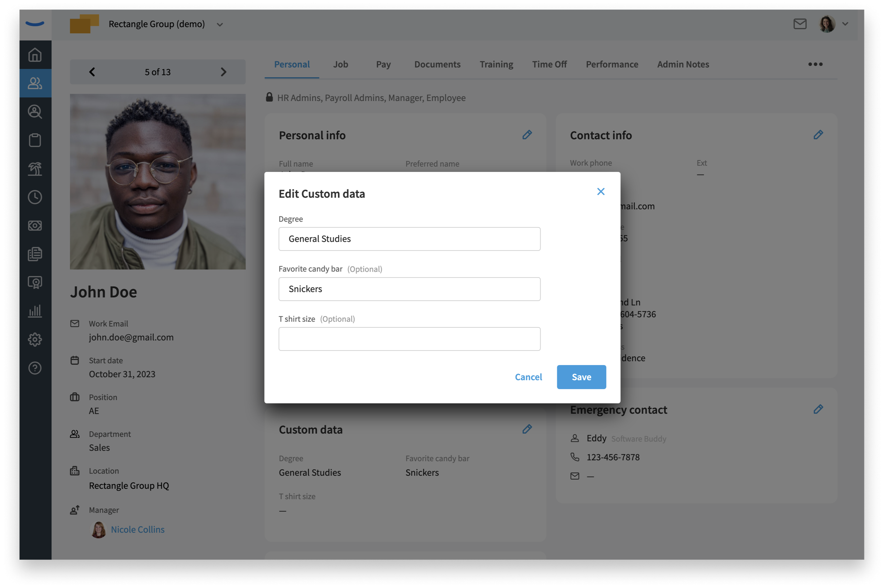Image resolution: width=883 pixels, height=588 pixels.
Task: Close the Edit Custom data dialog
Action: pos(601,192)
